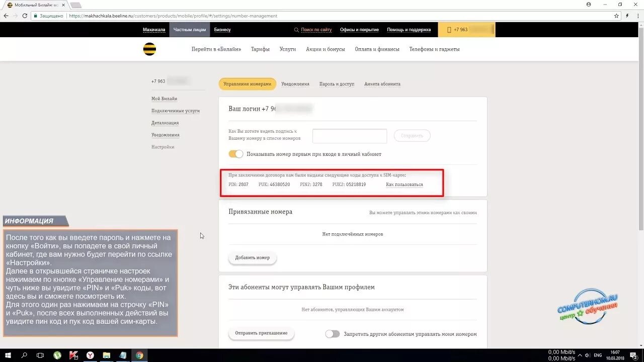Open Windows Start menu
Screen dimensions: 644x362
click(8, 355)
